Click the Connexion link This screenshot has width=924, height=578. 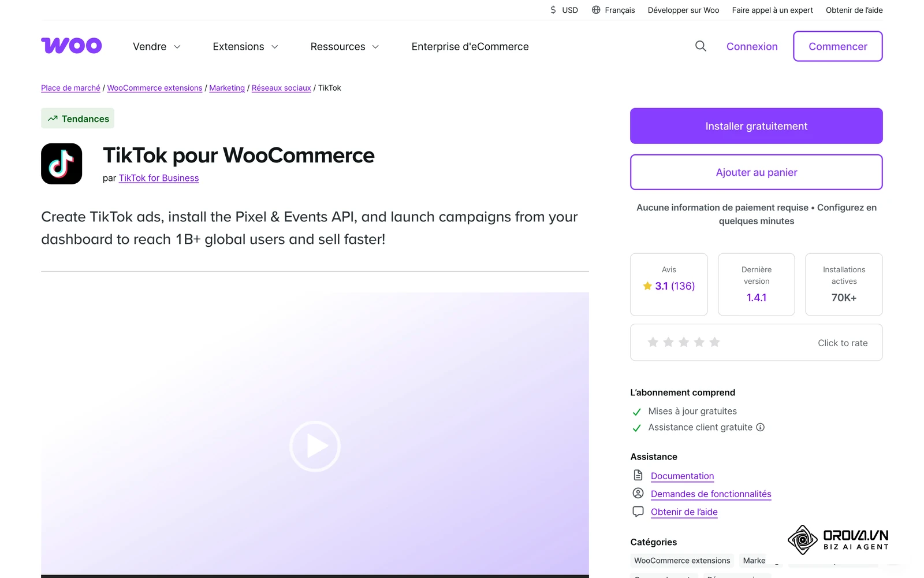point(752,46)
